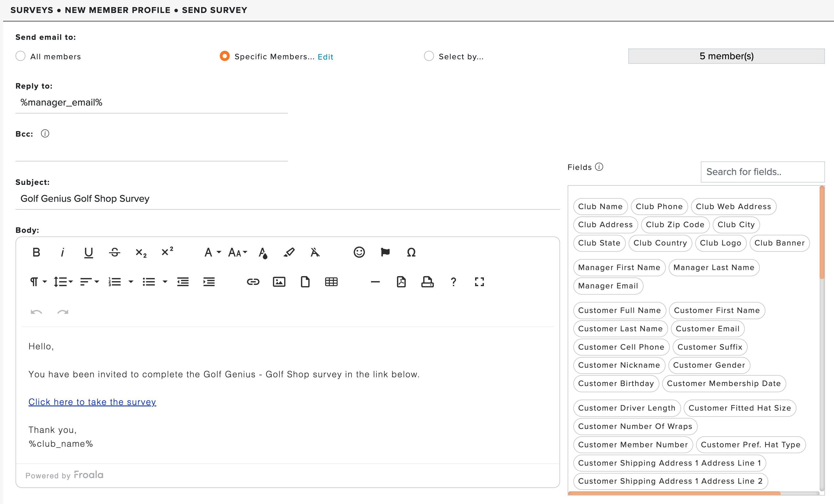Apply strikethrough formatting
Screen dimensions: 834x504
click(115, 253)
